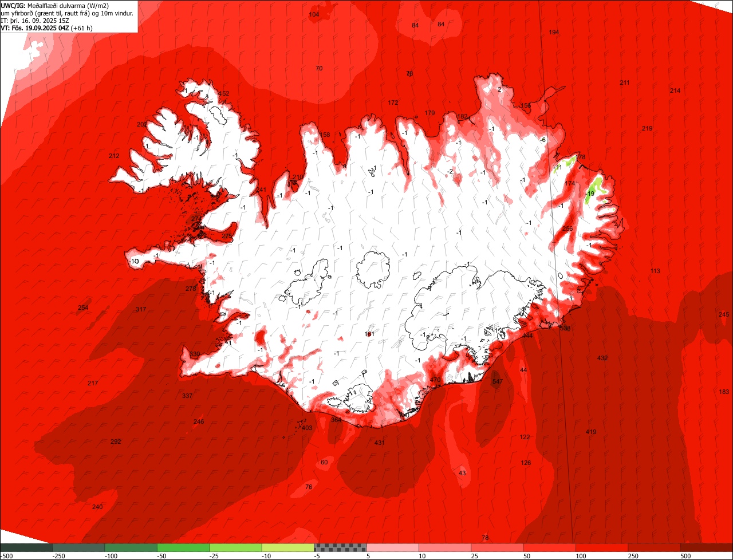
Task: Click the value 113 east of Iceland
Action: pos(655,271)
